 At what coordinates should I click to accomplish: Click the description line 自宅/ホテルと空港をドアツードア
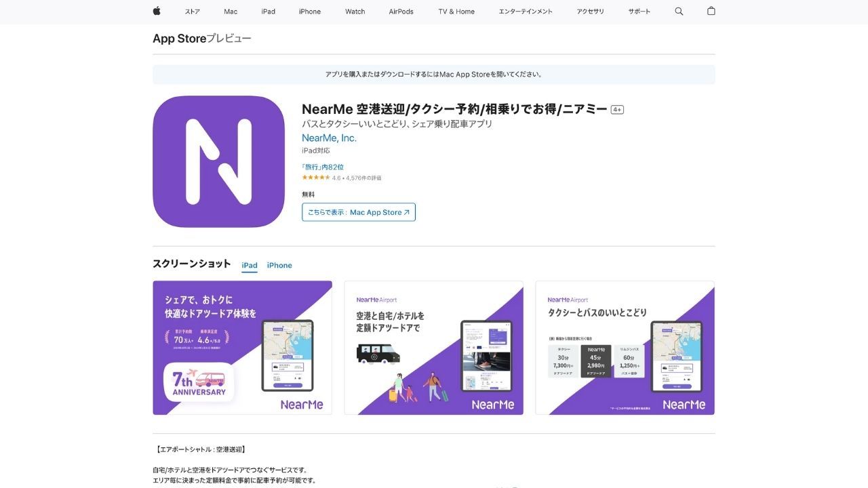pos(231,470)
